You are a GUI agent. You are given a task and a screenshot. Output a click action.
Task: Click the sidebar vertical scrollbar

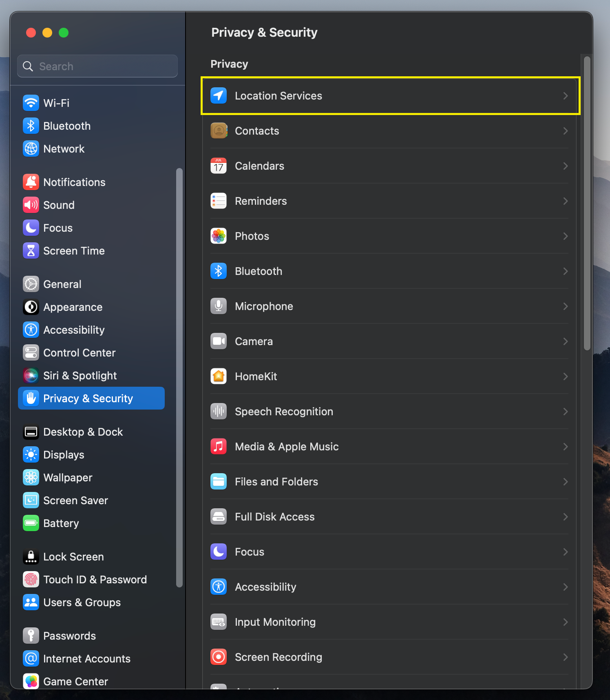[x=179, y=377]
